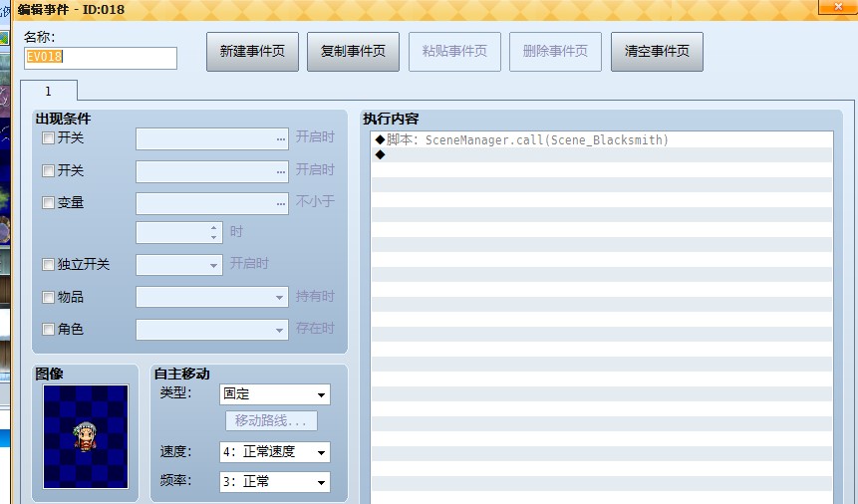Click the 粘贴事件页 button
Viewport: 858px width, 504px height.
point(454,52)
